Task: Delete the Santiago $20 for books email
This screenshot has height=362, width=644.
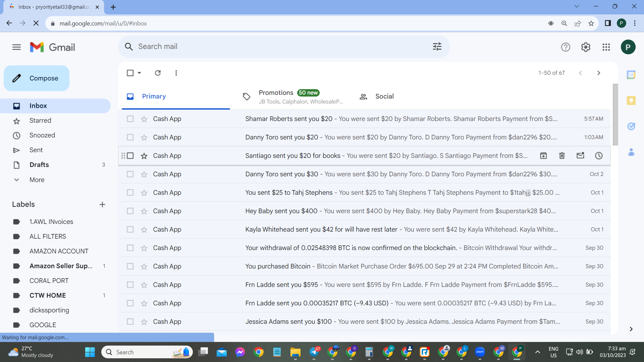Action: click(x=562, y=156)
